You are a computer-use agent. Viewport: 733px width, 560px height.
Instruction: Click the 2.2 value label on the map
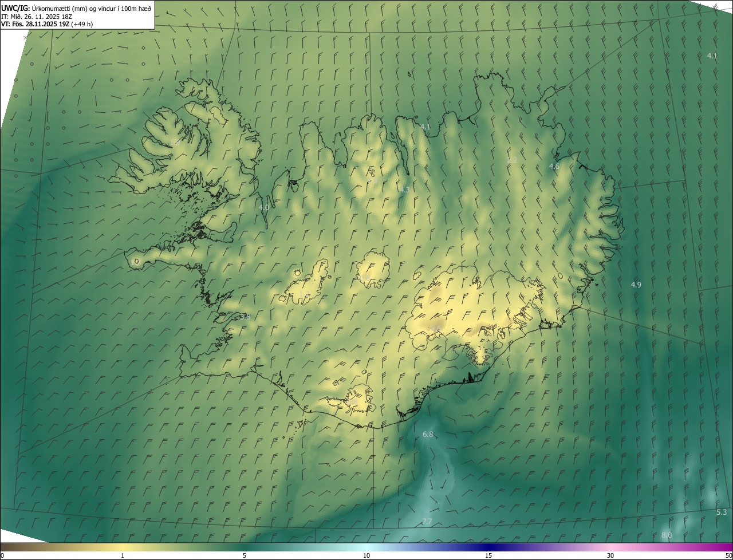pos(513,160)
